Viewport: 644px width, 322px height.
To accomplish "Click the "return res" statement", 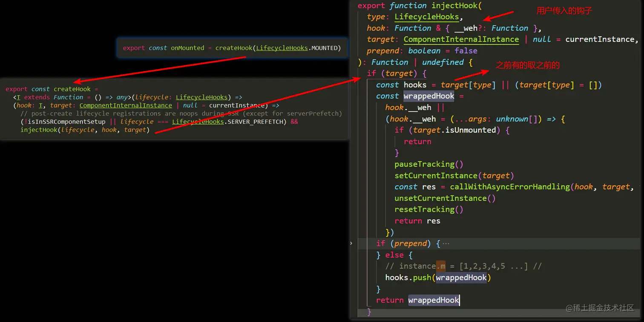I will (417, 221).
